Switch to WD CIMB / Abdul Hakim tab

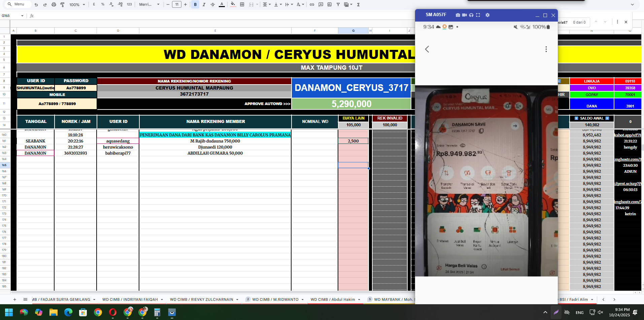tap(333, 299)
